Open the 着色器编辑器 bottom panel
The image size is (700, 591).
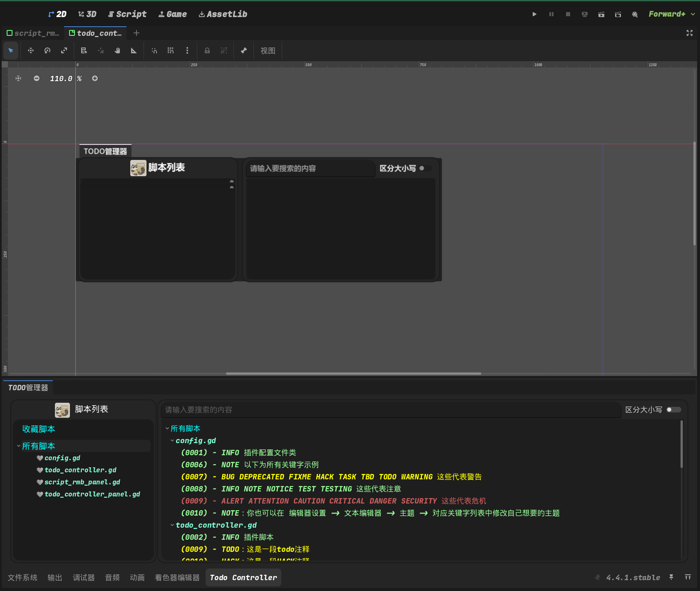177,578
